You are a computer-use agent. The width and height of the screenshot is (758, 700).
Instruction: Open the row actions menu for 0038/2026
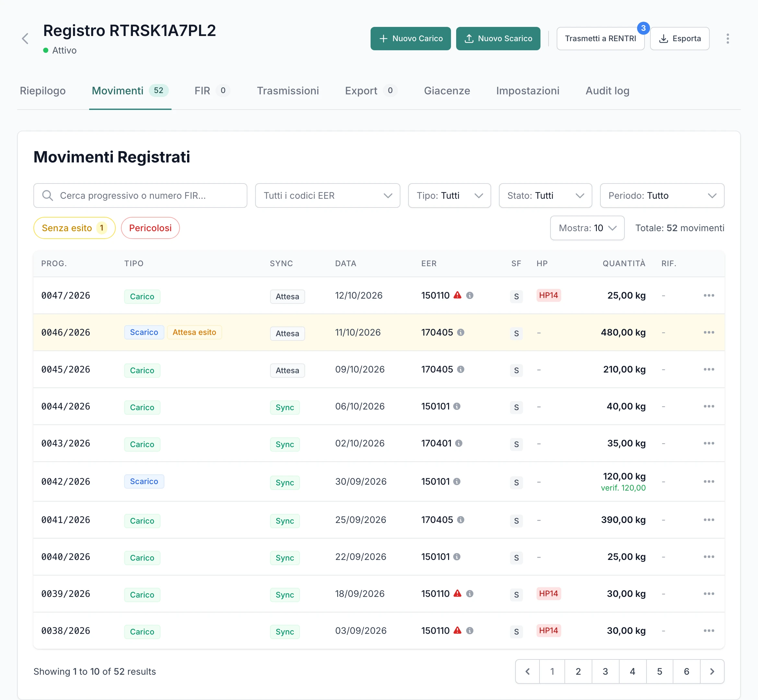(x=709, y=630)
